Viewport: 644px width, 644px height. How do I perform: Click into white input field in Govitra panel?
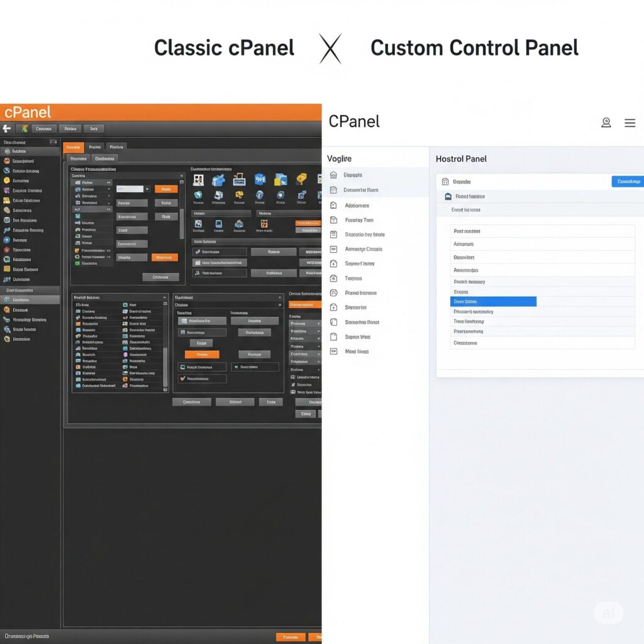[130, 189]
